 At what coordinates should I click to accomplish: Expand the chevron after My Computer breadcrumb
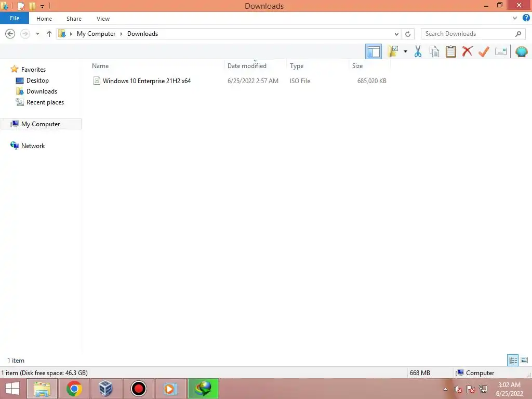click(121, 34)
